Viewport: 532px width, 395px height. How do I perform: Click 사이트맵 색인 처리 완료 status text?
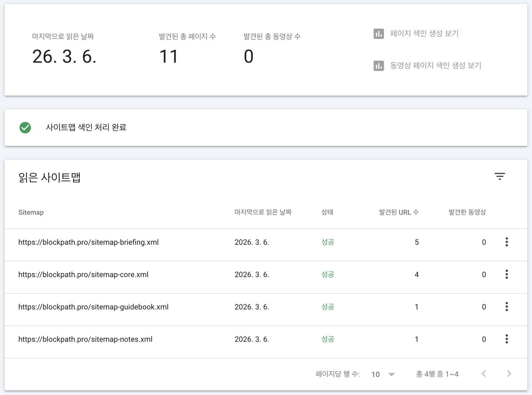[86, 128]
